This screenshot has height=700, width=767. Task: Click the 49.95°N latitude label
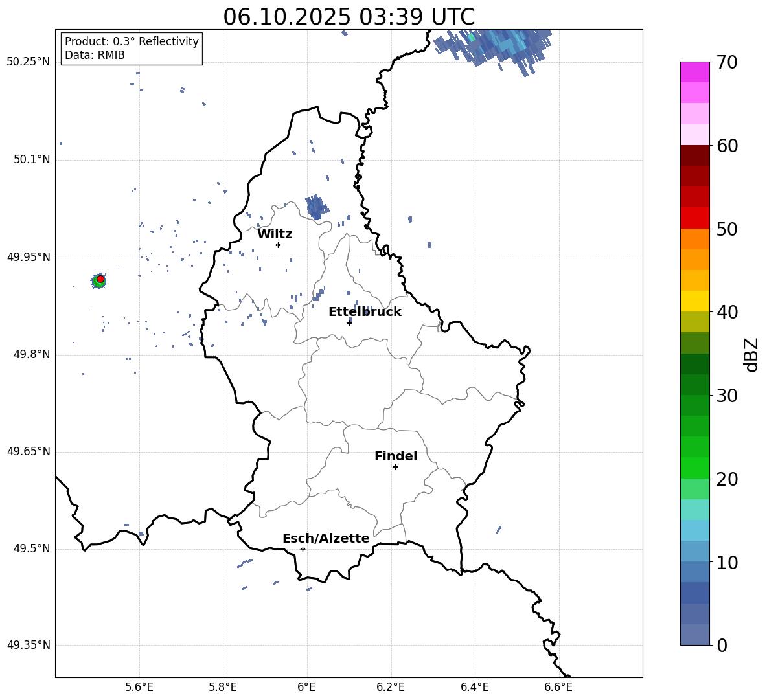[29, 257]
